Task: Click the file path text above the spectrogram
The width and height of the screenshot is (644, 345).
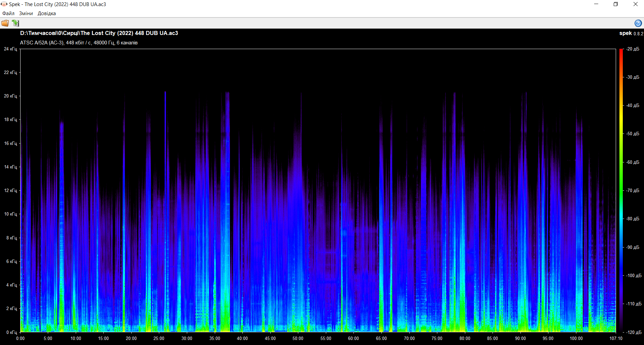Action: 99,33
